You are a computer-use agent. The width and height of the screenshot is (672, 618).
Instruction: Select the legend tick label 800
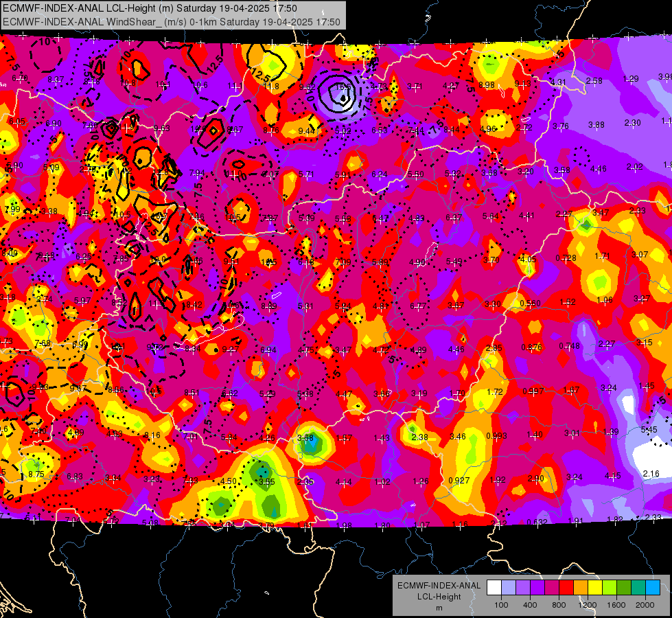tap(559, 605)
